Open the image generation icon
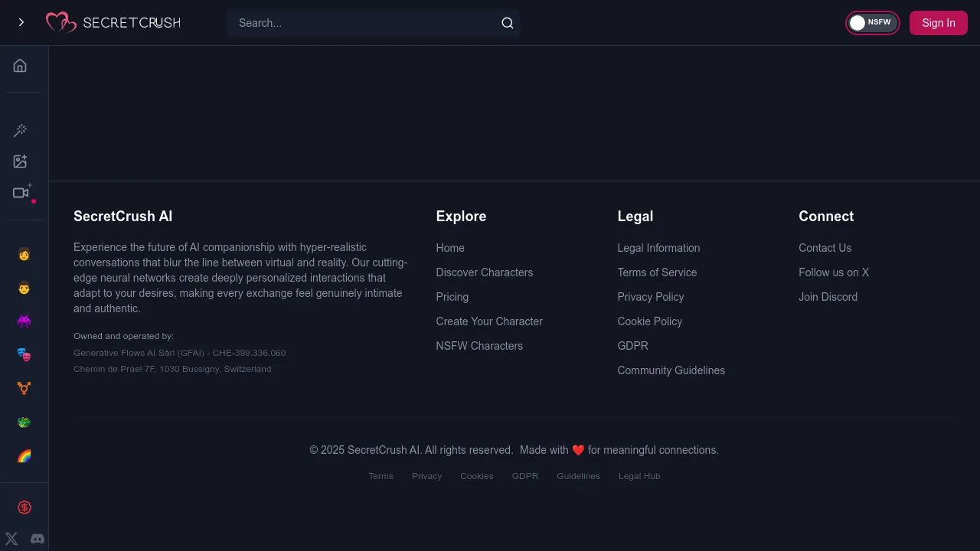980x551 pixels. click(x=21, y=161)
